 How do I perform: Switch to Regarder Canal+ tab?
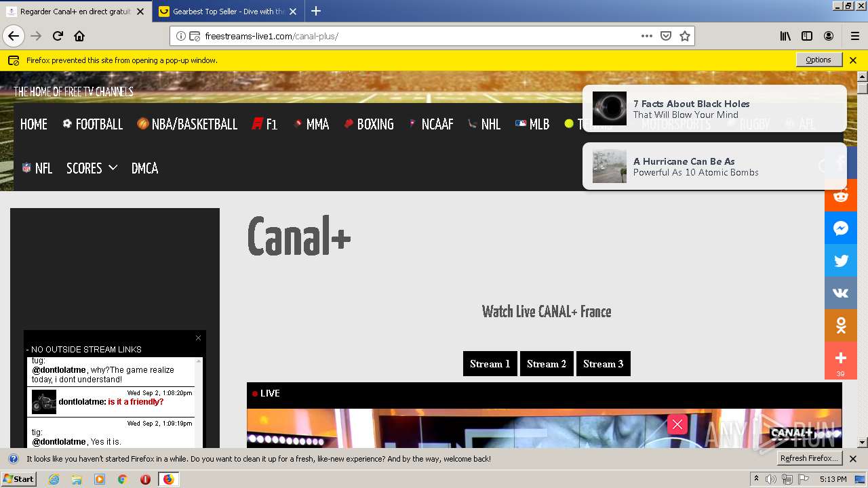click(x=75, y=12)
